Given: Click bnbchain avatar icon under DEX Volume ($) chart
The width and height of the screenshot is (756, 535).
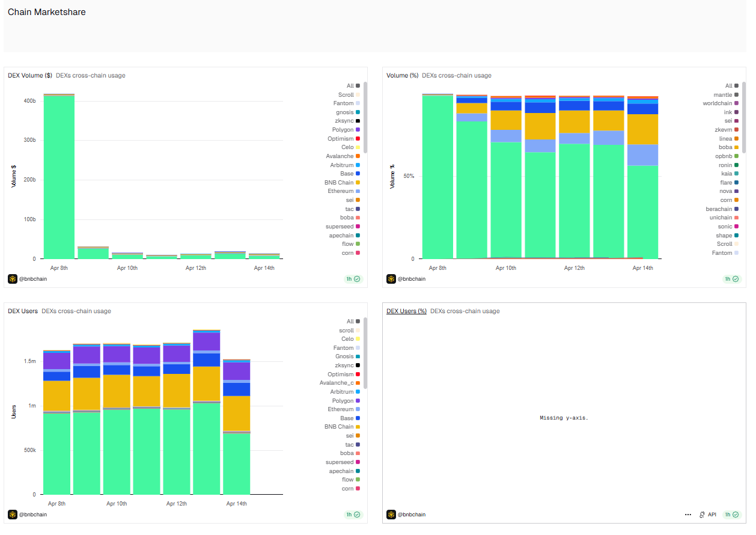Looking at the screenshot, I should 13,279.
